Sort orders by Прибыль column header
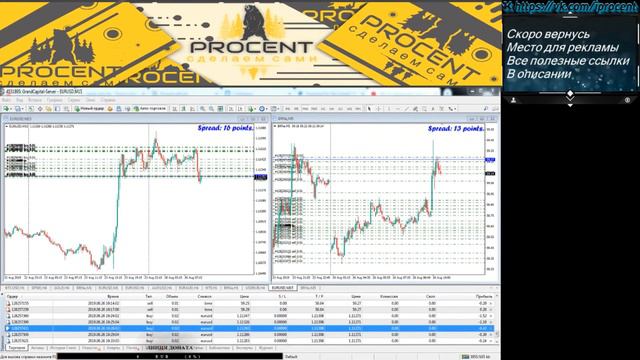Viewport: 640px width, 360px height. [x=484, y=297]
